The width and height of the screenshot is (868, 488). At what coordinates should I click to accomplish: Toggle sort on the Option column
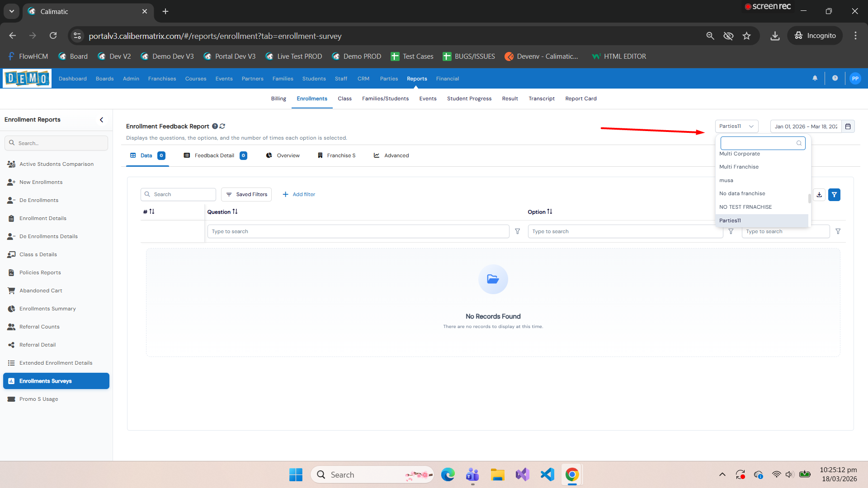tap(550, 211)
